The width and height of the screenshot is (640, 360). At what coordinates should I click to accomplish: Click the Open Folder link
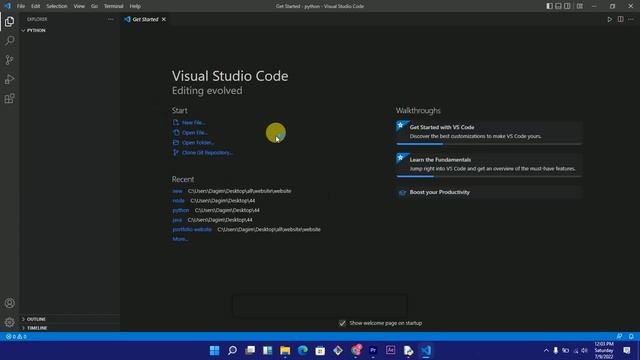[x=193, y=142]
